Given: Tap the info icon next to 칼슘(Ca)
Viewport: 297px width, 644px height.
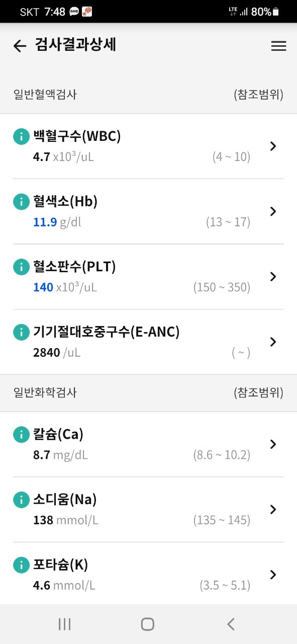Looking at the screenshot, I should click(x=21, y=434).
